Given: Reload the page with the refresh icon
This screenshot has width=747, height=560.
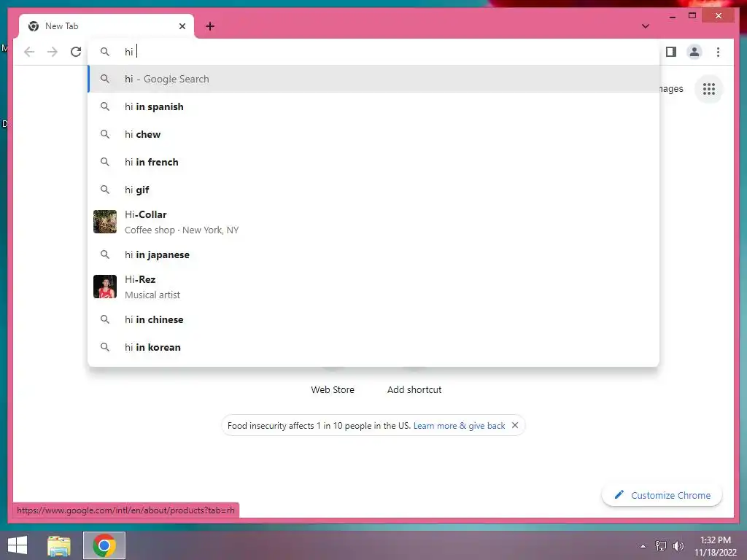Looking at the screenshot, I should (76, 52).
